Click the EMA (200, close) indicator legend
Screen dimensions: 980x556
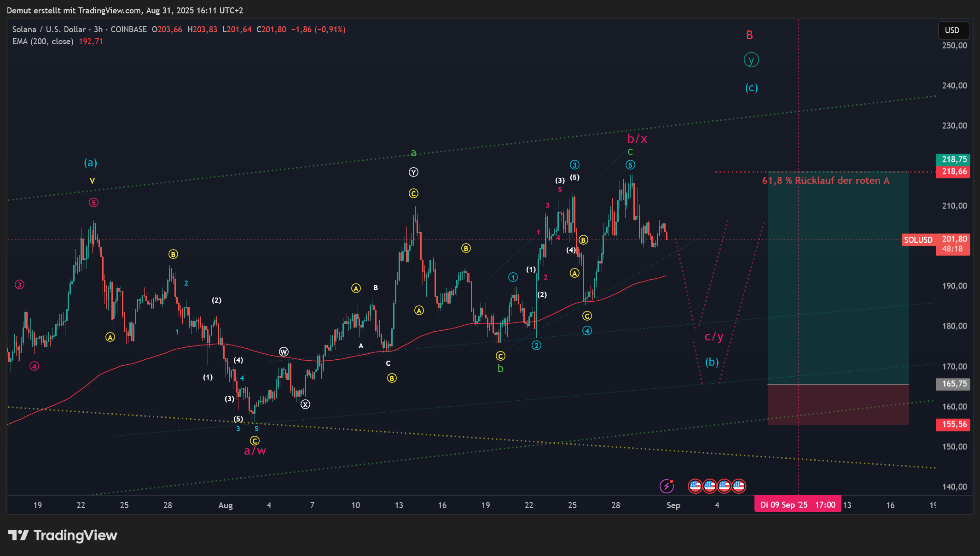(x=43, y=41)
